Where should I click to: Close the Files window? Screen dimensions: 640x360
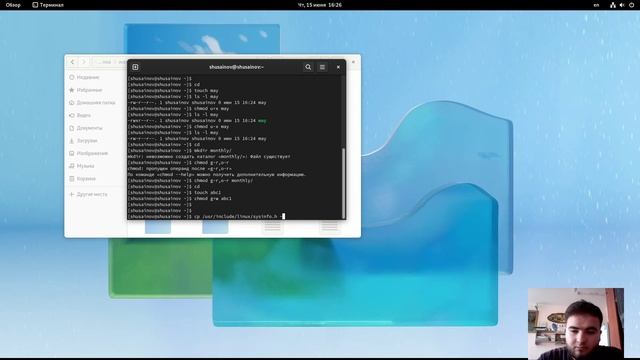click(x=353, y=62)
